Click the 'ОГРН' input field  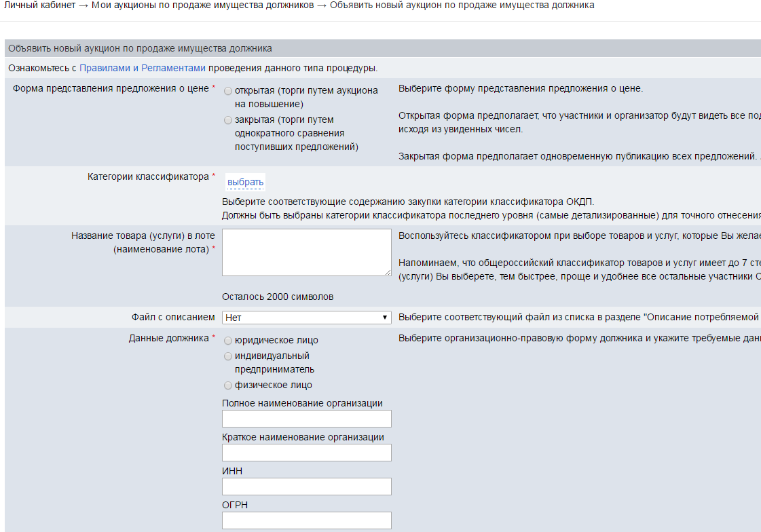coord(306,520)
